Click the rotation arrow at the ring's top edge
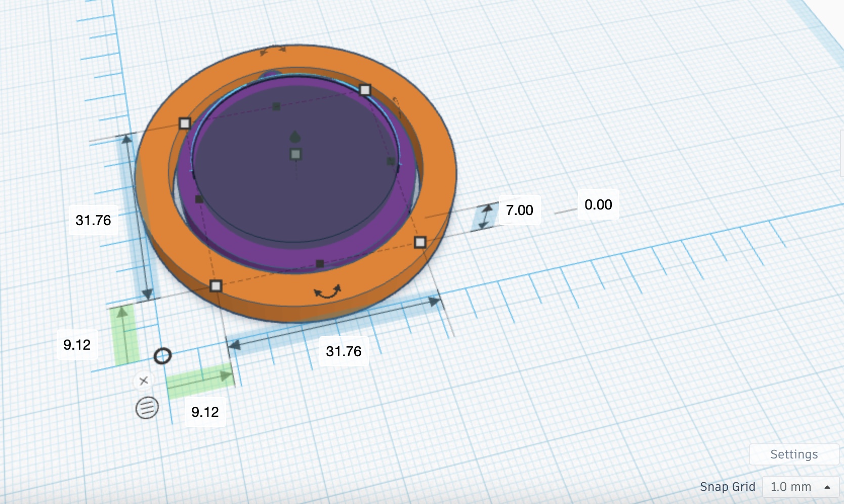The height and width of the screenshot is (504, 844). tap(273, 51)
